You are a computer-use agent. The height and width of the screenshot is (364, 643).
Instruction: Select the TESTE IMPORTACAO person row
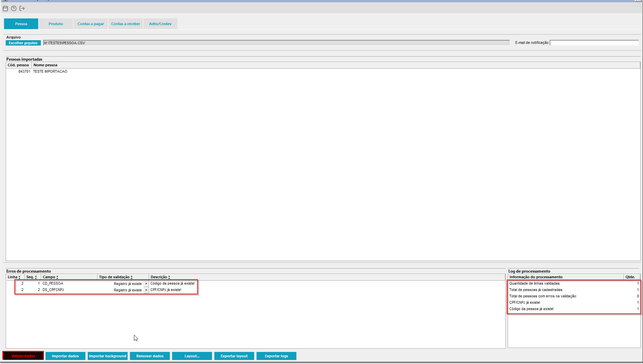50,71
